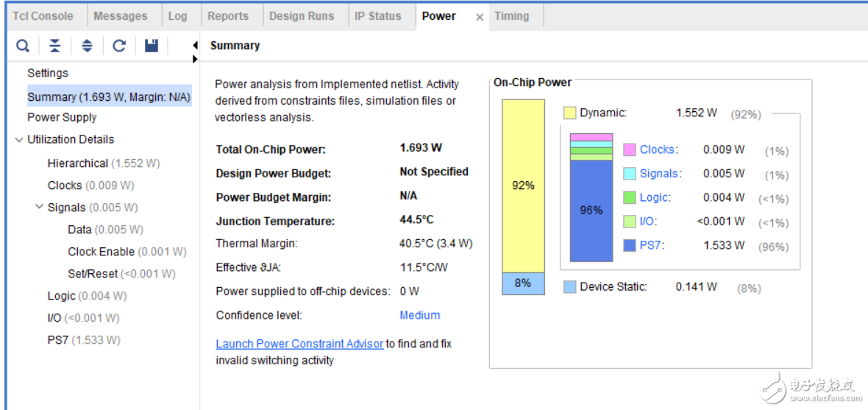868x410 pixels.
Task: Click the Expand All toolbar icon
Action: 87,46
